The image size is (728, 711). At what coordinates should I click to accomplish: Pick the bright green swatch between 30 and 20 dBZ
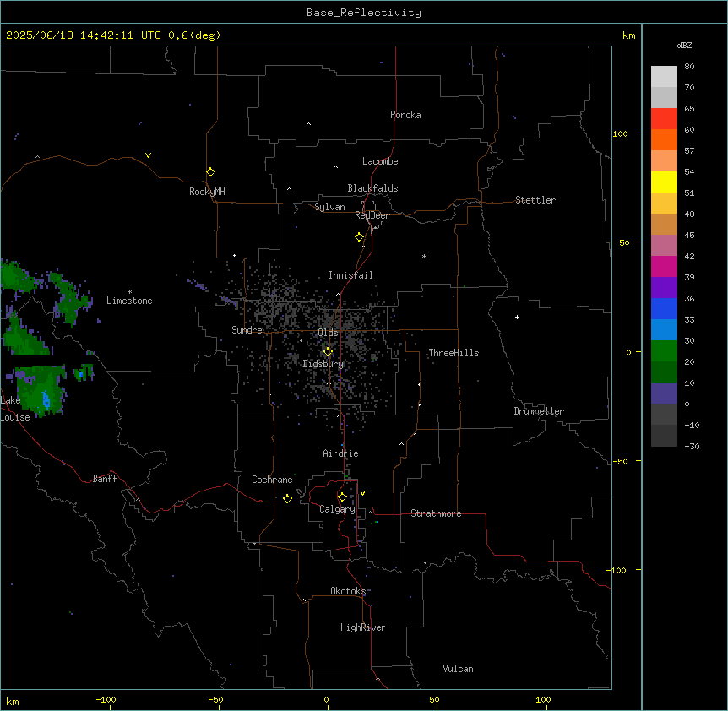(x=664, y=351)
